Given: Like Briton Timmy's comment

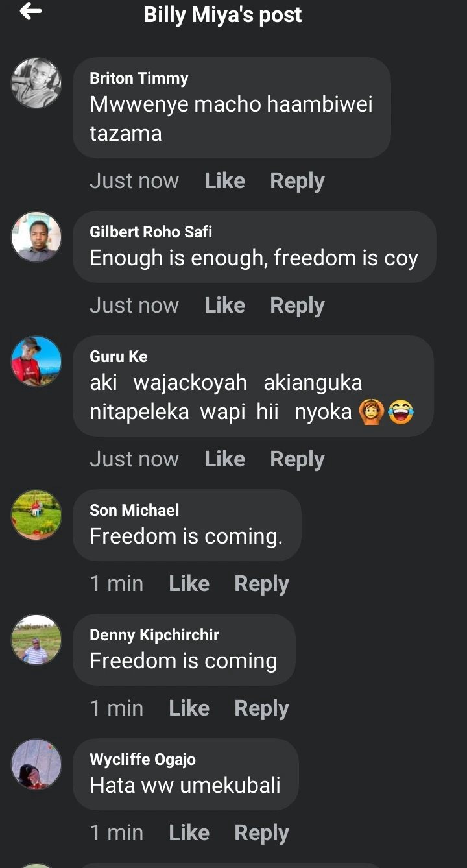Looking at the screenshot, I should click(224, 180).
